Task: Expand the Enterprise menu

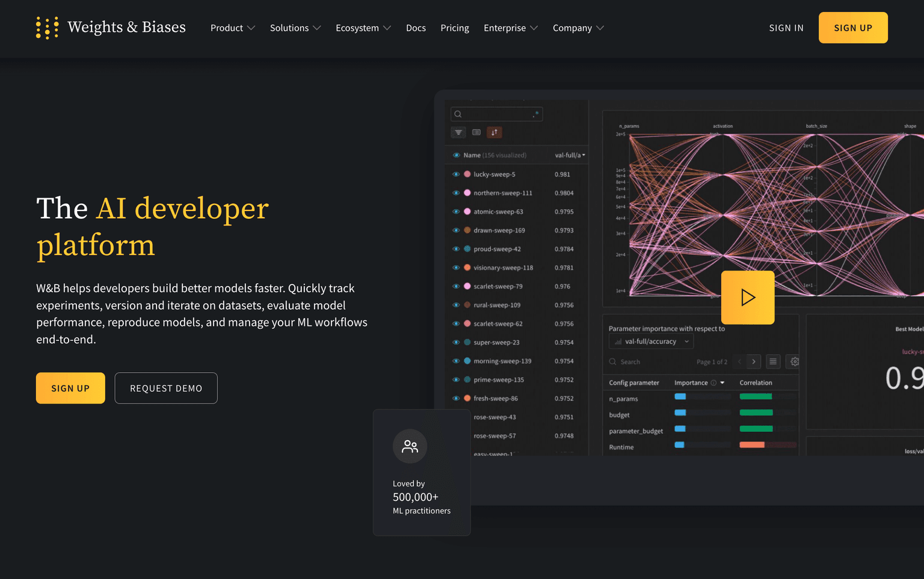Action: [511, 28]
